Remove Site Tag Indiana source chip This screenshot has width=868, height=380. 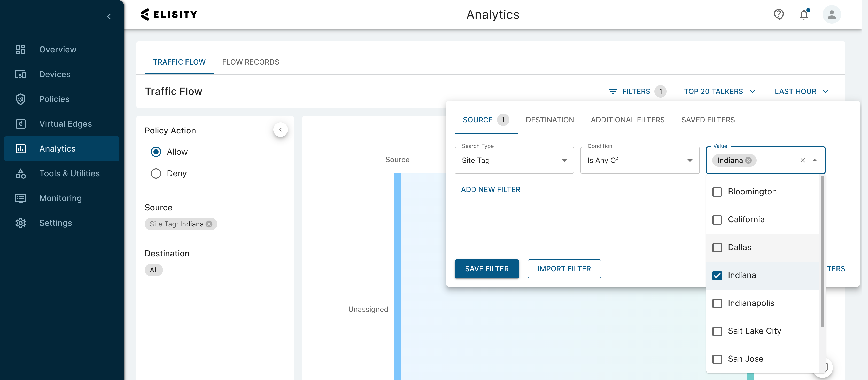209,224
